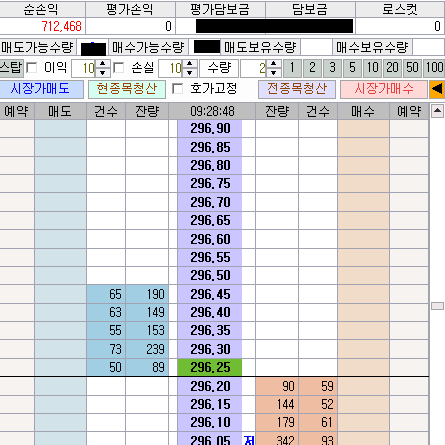Viewport: 445px width, 445px height.
Task: Click the scrollbar up arrow
Action: [437, 111]
